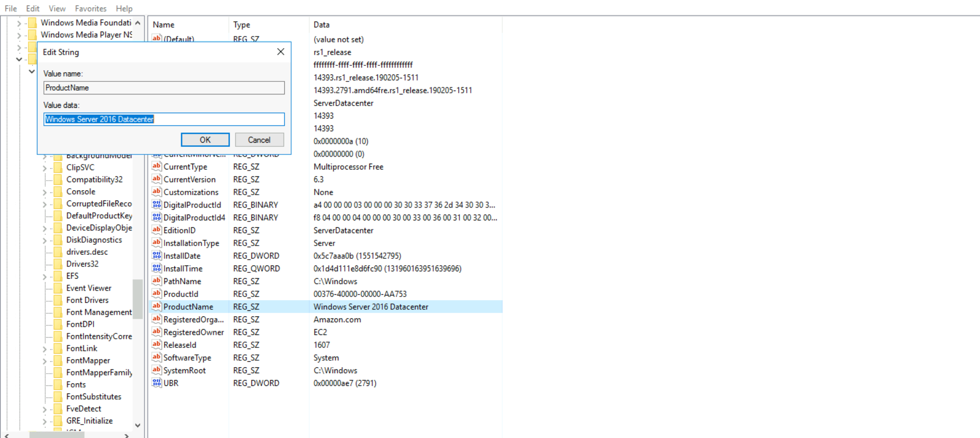Click the 'Multiprocessor Free' data cell
This screenshot has width=980, height=438.
(348, 167)
